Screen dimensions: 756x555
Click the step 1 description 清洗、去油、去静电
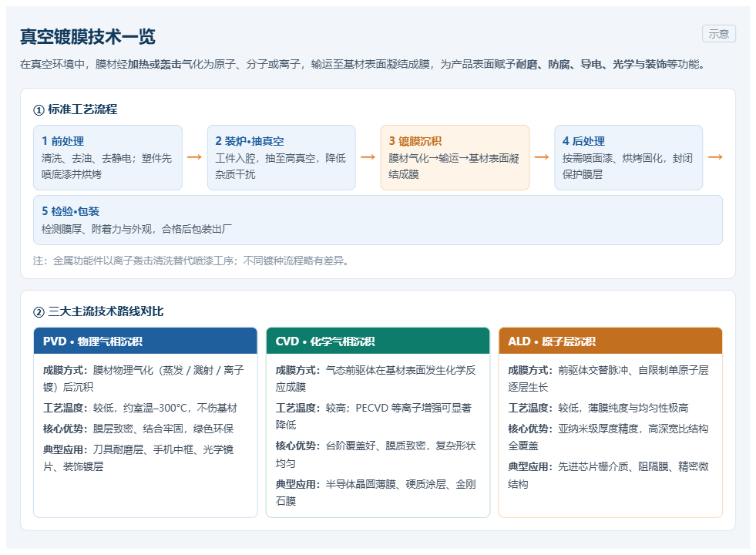[x=106, y=166]
